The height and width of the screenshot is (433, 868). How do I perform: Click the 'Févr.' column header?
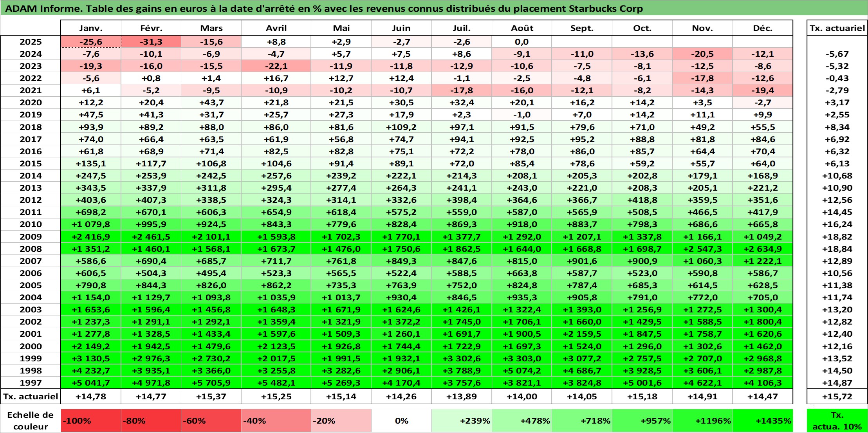point(151,28)
